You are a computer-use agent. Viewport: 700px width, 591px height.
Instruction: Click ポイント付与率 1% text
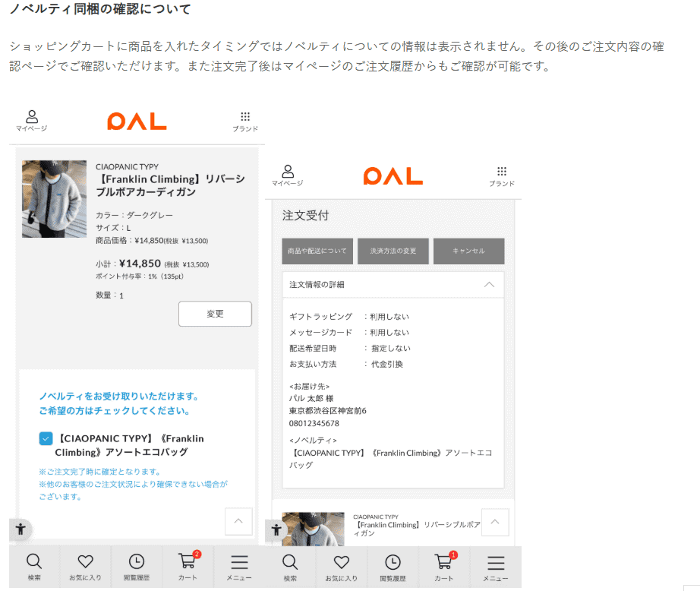pos(139,277)
